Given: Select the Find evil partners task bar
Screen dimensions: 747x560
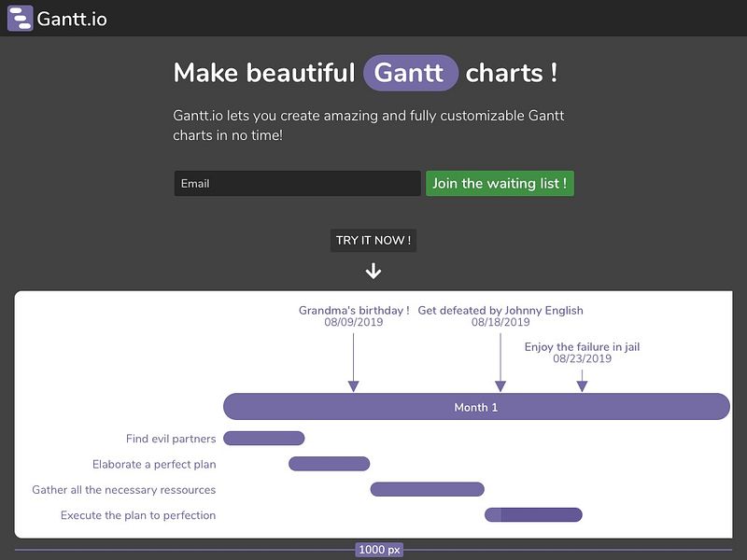Looking at the screenshot, I should point(264,438).
